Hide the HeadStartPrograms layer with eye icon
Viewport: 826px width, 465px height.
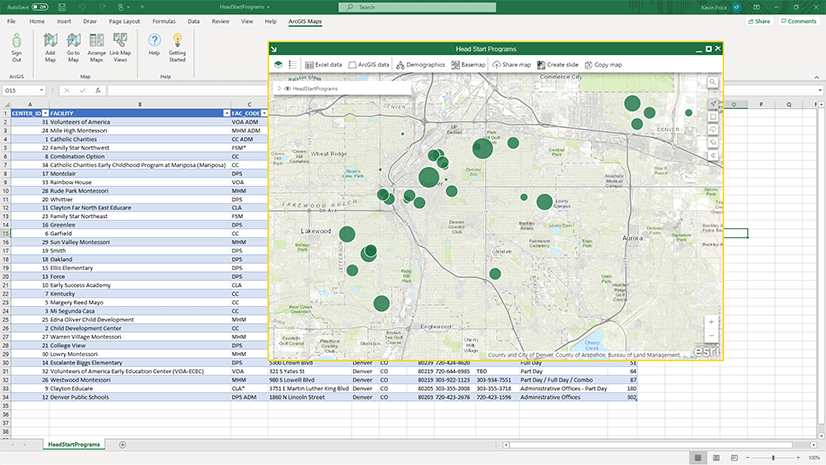click(287, 89)
